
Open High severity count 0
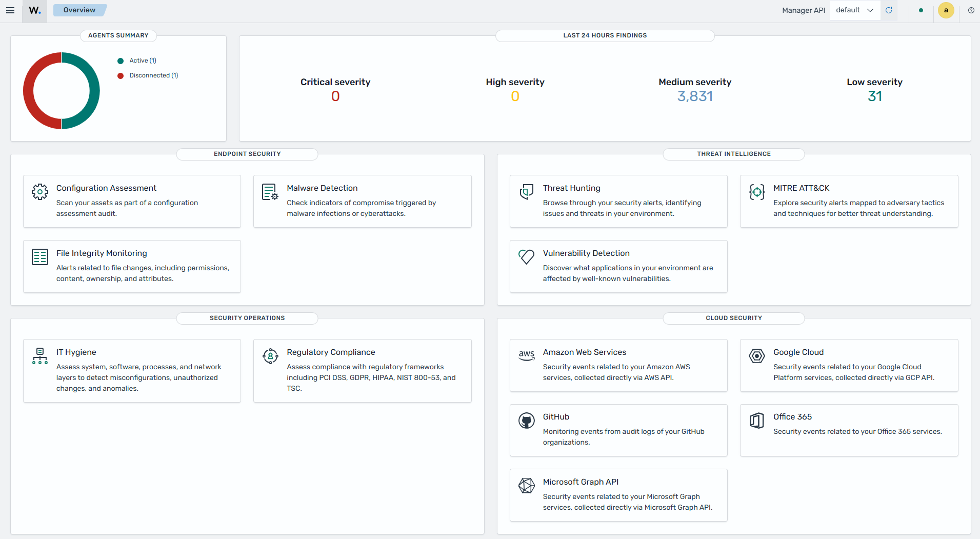point(515,96)
